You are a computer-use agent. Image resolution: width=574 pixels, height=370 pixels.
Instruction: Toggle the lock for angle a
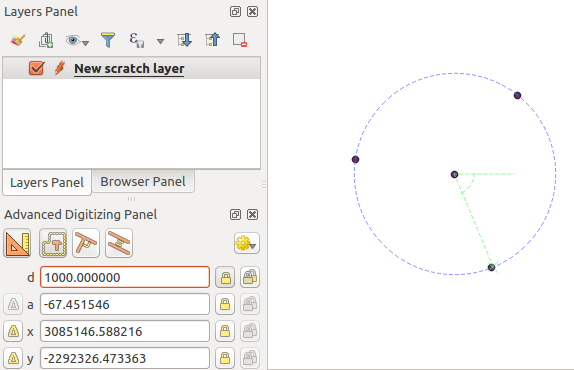[225, 304]
